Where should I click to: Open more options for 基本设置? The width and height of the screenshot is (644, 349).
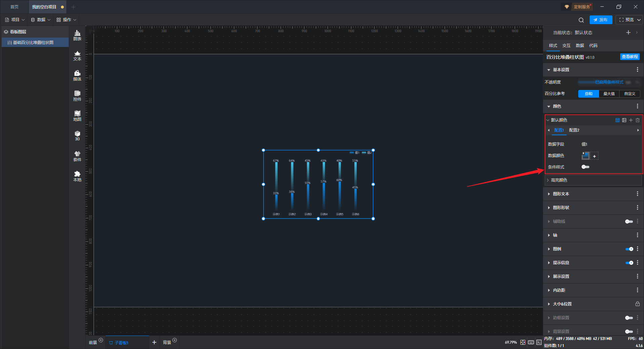638,69
